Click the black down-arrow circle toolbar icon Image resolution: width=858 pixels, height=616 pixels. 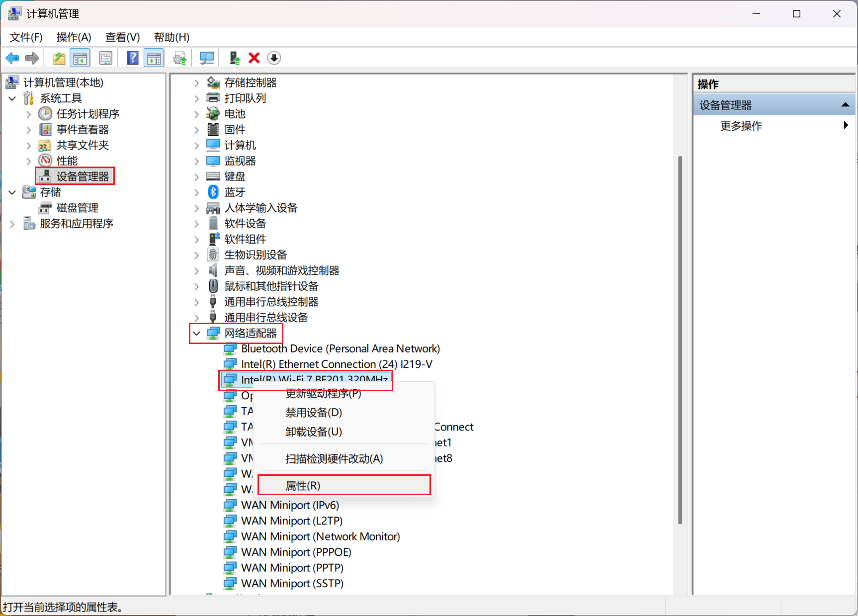pyautogui.click(x=274, y=58)
